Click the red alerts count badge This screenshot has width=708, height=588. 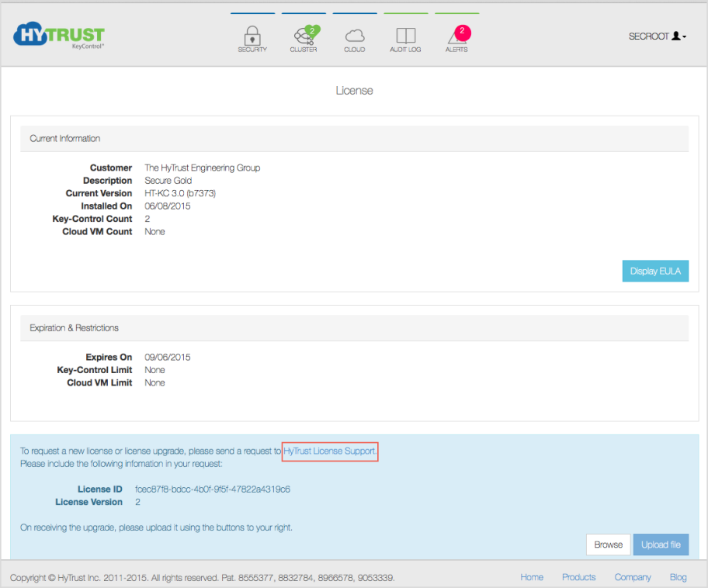point(463,32)
